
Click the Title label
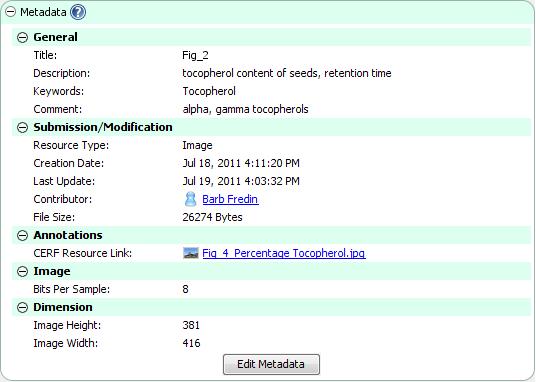tap(45, 55)
